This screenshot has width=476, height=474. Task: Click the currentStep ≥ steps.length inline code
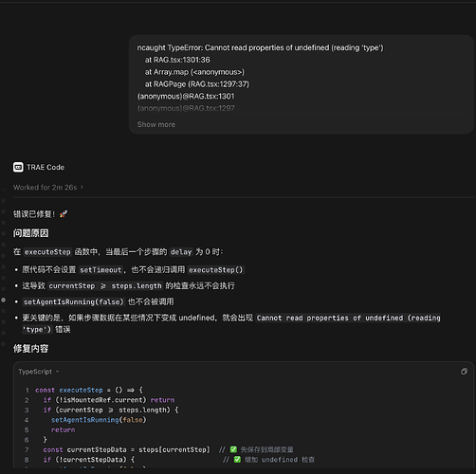point(105,286)
